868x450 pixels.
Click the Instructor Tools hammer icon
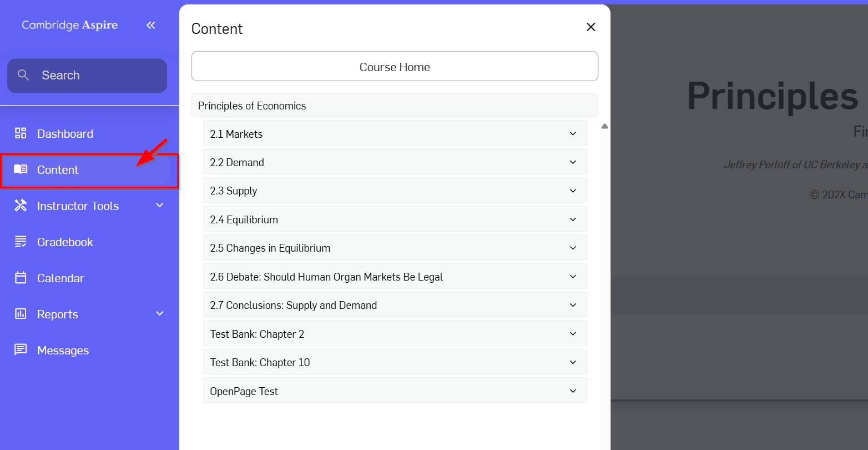point(21,206)
